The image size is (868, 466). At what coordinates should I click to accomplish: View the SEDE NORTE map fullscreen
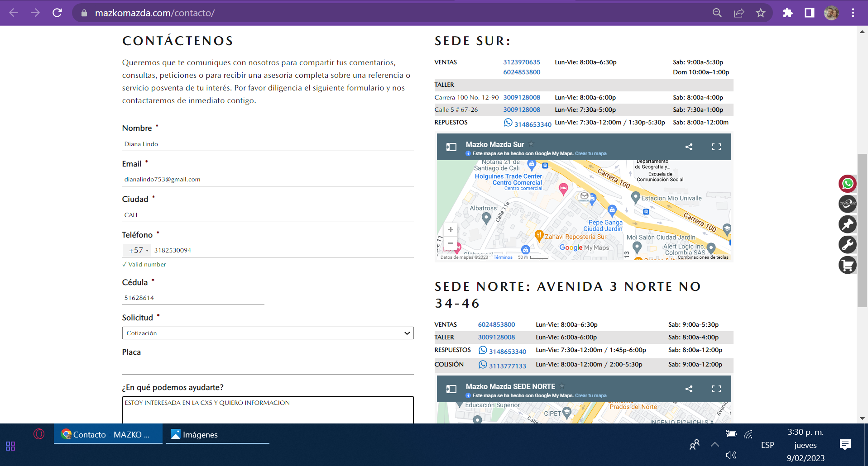point(716,389)
